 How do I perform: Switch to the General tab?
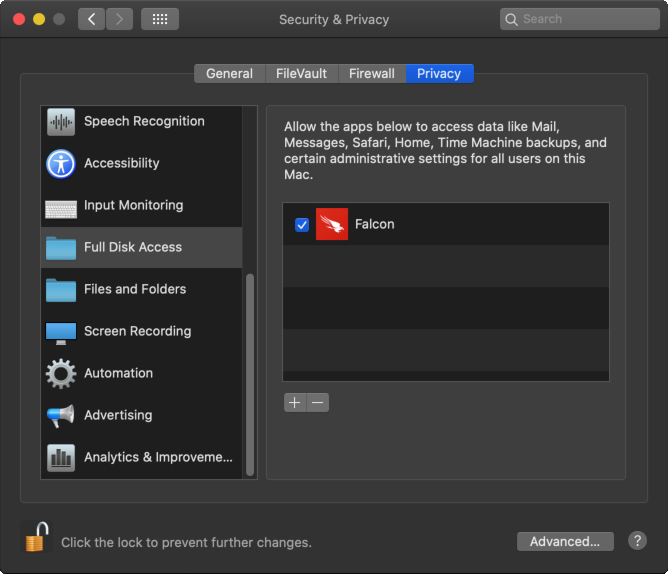[x=229, y=74]
